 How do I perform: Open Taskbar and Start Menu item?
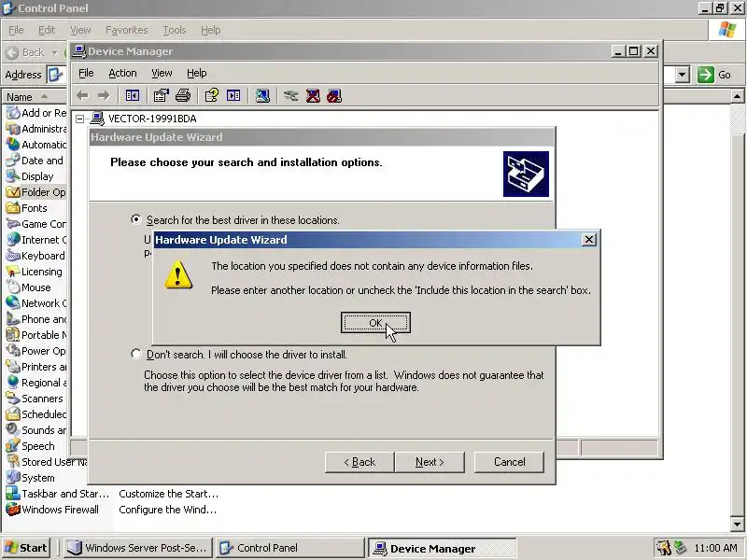pos(58,494)
